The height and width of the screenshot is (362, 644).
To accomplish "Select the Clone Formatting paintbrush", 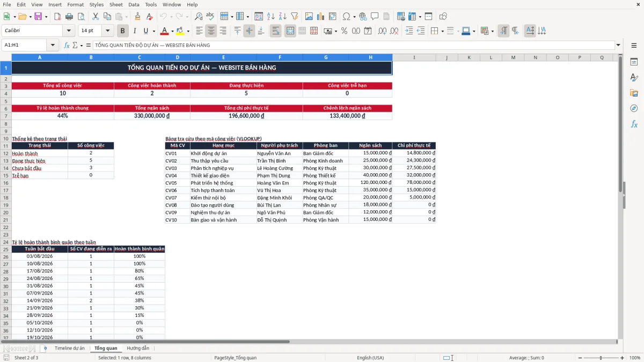I will [x=138, y=17].
